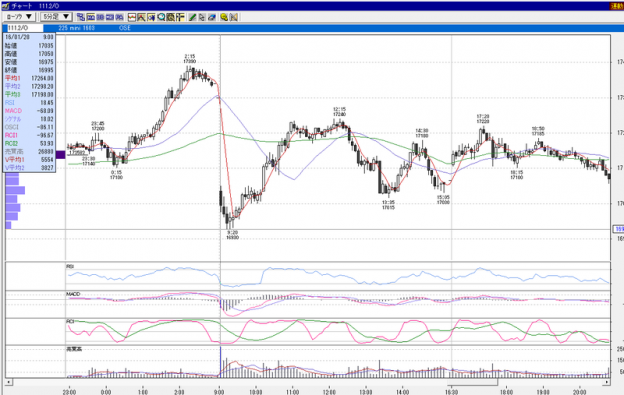Screen dimensions: 624x395
Task: Click the current price marker on the right axis
Action: tap(618, 229)
